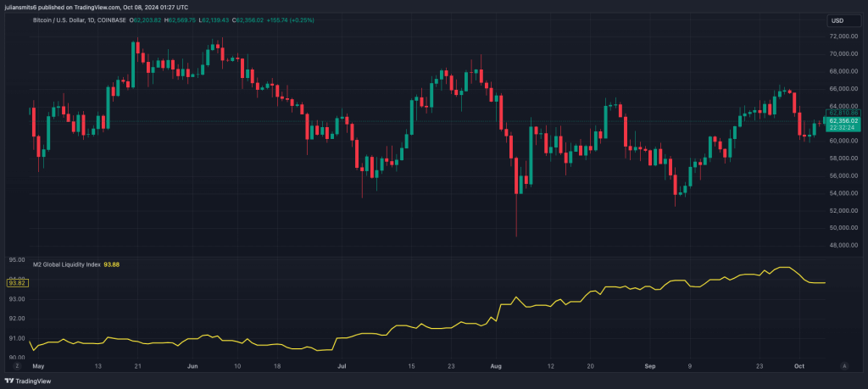The width and height of the screenshot is (868, 389).
Task: Click the 18 date label before Jul
Action: pos(277,366)
